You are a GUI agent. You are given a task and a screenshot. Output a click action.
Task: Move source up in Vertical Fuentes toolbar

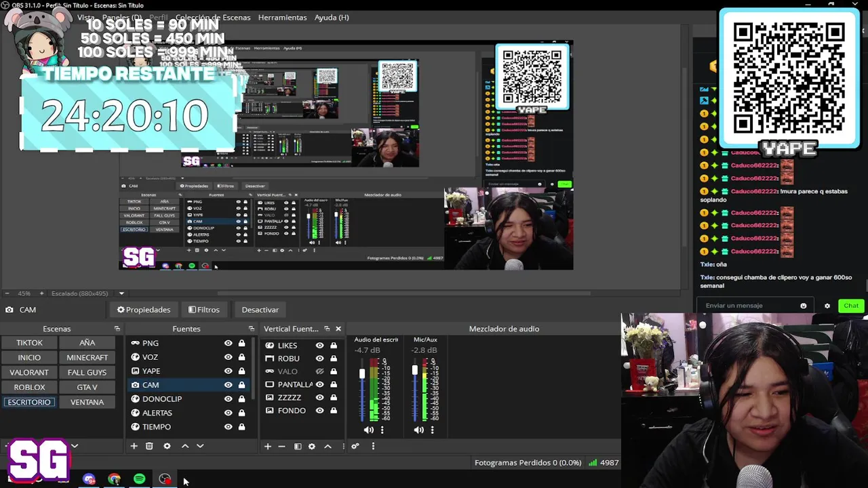[x=328, y=446]
